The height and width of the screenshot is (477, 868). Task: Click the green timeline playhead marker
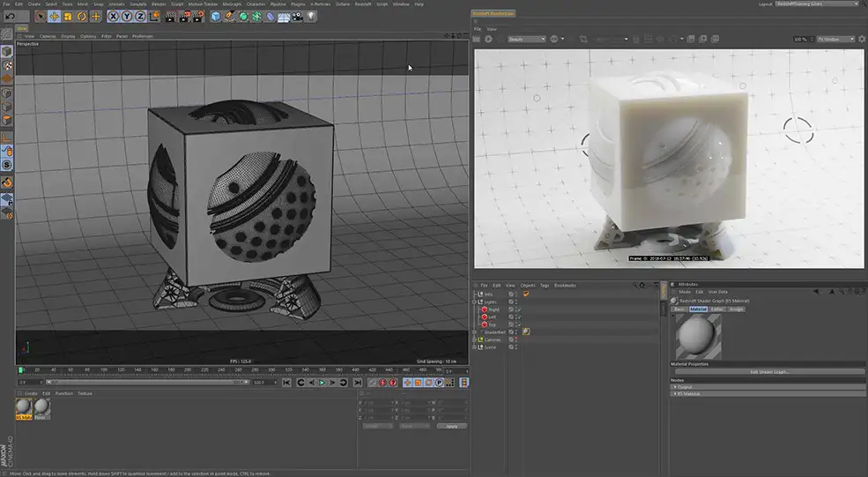pos(20,370)
